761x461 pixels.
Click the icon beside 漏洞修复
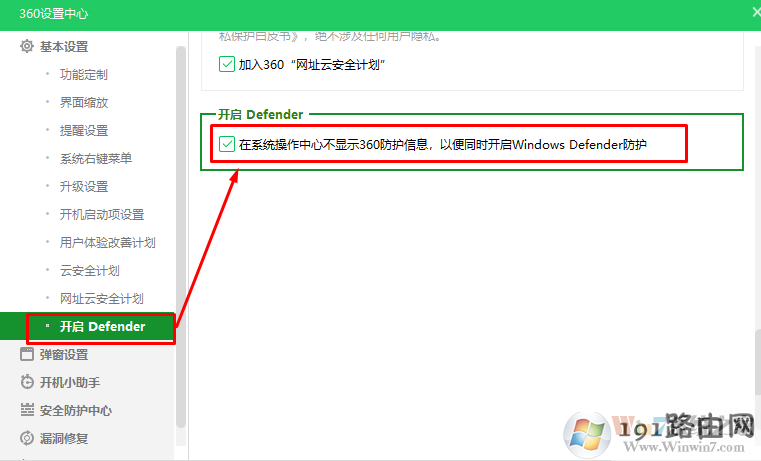point(27,438)
